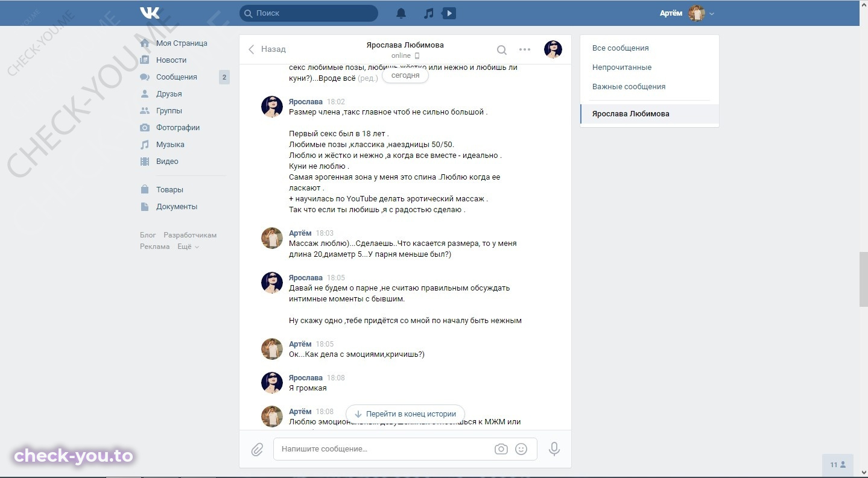Viewport: 868px width, 478px height.
Task: Open conversation actions three-dot menu
Action: (x=525, y=49)
